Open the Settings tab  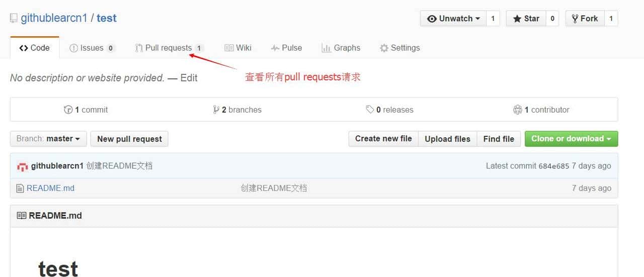pos(399,48)
